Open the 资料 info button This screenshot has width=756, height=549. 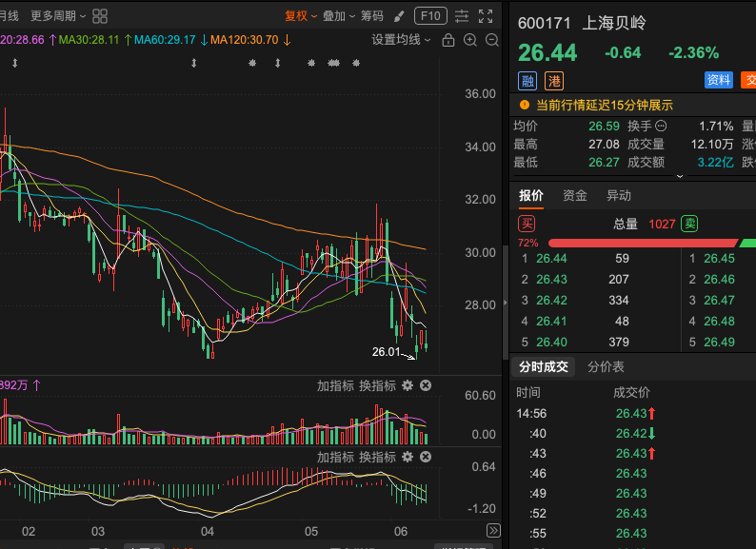coord(719,80)
